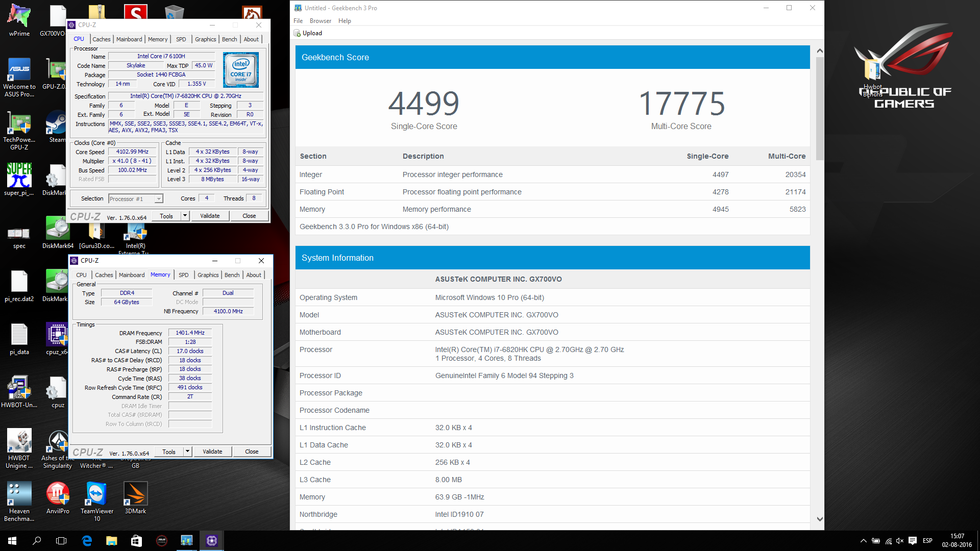Open the HWBOT-Un... desktop shortcut above HWBOT Unigine

19,392
